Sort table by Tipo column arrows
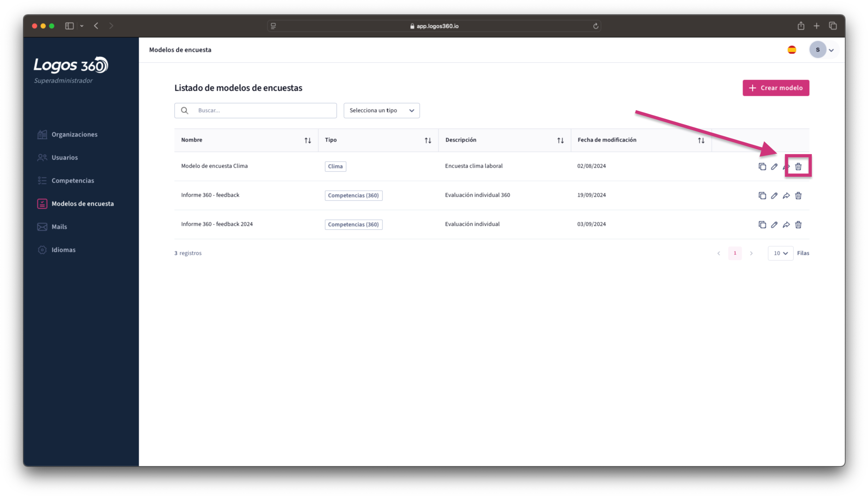 (x=428, y=140)
